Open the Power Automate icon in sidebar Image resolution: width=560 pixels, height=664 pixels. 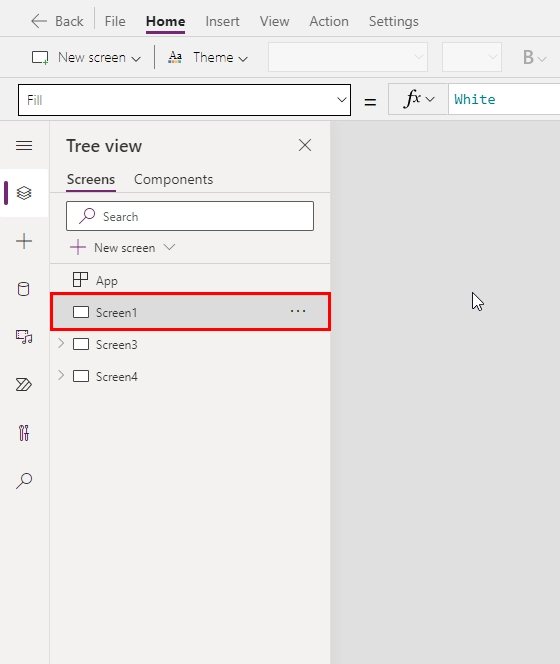click(24, 385)
